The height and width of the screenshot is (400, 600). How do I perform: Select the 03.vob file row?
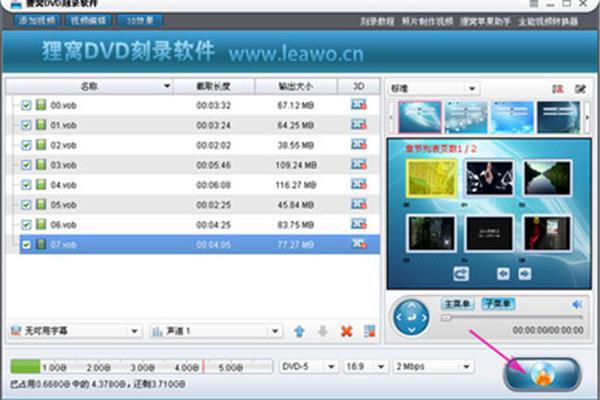tap(193, 165)
